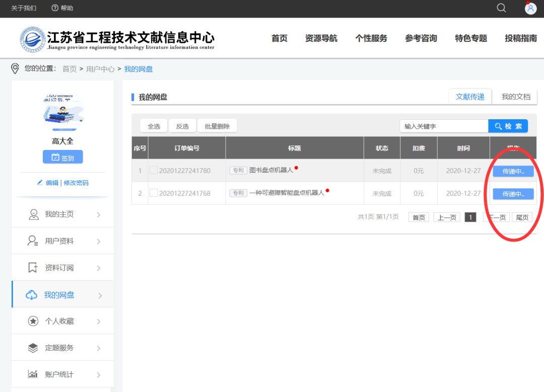Image resolution: width=544 pixels, height=392 pixels.
Task: Check the checkbox for order 20201227241780
Action: pyautogui.click(x=154, y=171)
